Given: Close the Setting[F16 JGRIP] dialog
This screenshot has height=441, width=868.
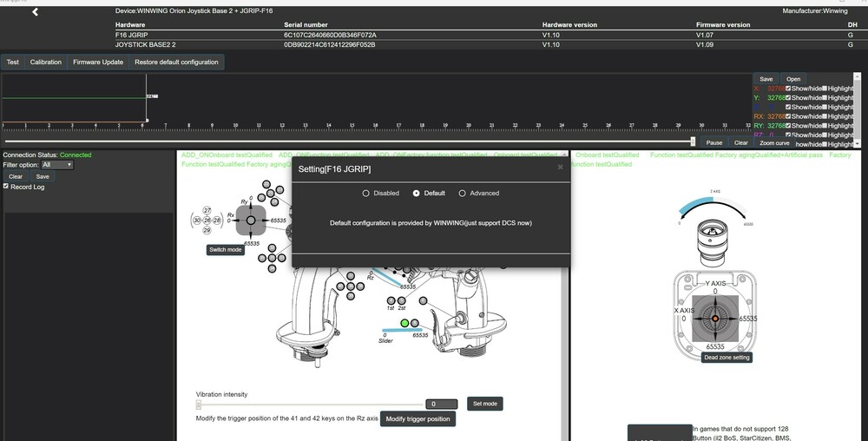Looking at the screenshot, I should pyautogui.click(x=560, y=167).
